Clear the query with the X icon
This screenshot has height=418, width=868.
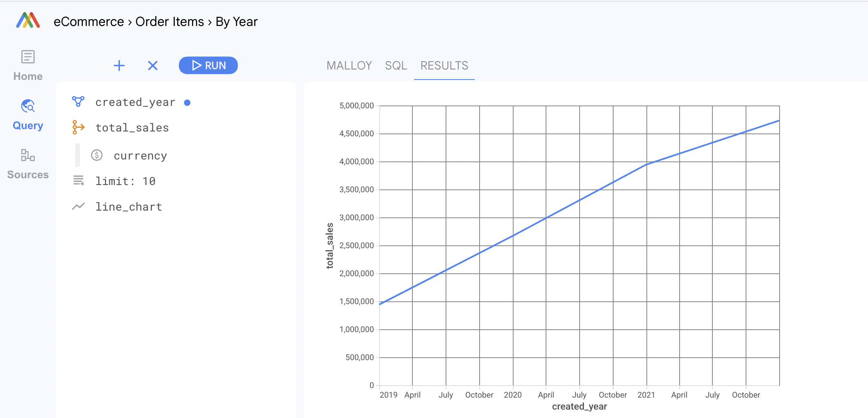pos(153,65)
